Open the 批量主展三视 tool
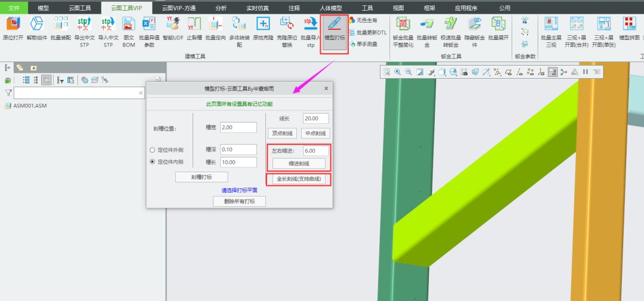 pyautogui.click(x=551, y=24)
